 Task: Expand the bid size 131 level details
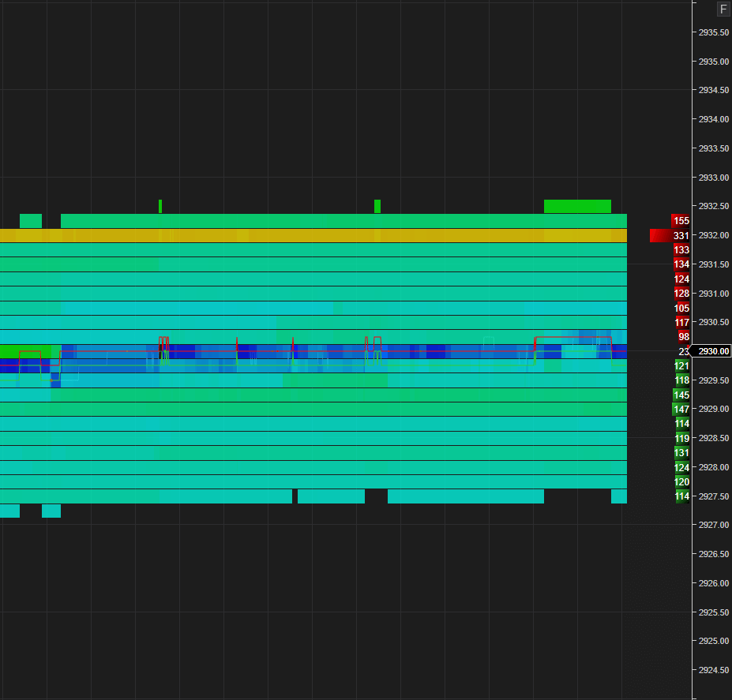tap(681, 452)
